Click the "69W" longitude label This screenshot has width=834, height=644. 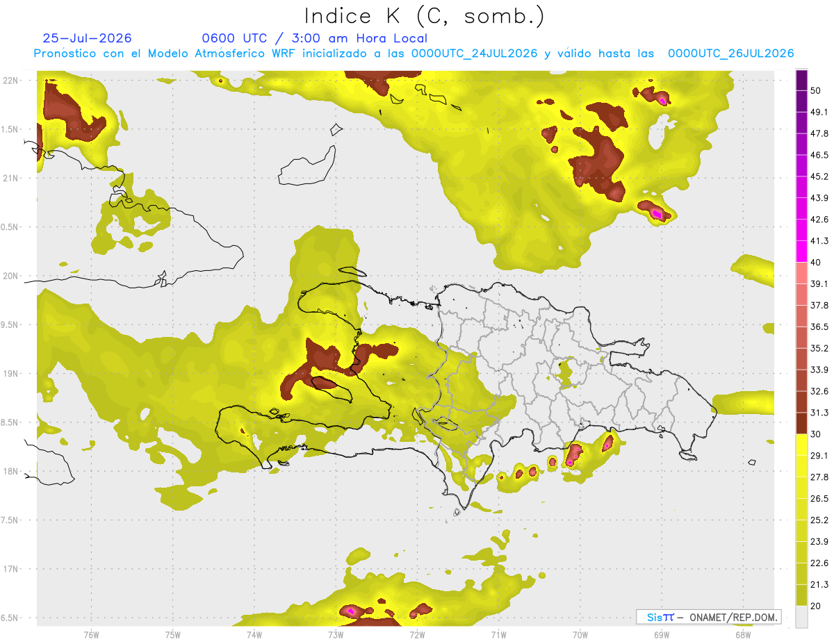pos(662,634)
